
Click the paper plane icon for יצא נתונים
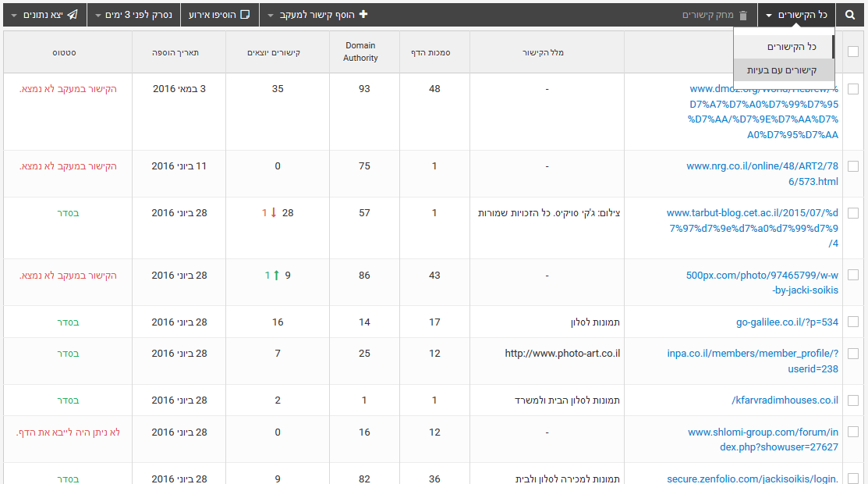point(72,14)
